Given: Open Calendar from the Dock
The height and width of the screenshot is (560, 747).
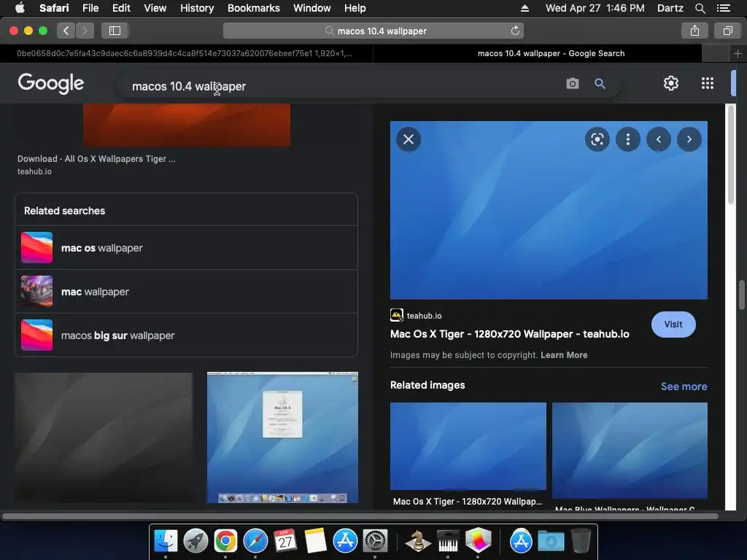Looking at the screenshot, I should [285, 540].
